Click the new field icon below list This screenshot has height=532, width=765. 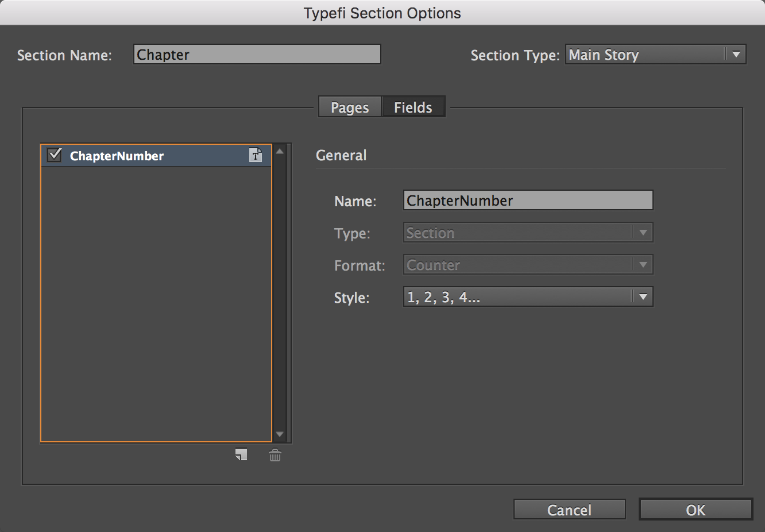tap(241, 455)
